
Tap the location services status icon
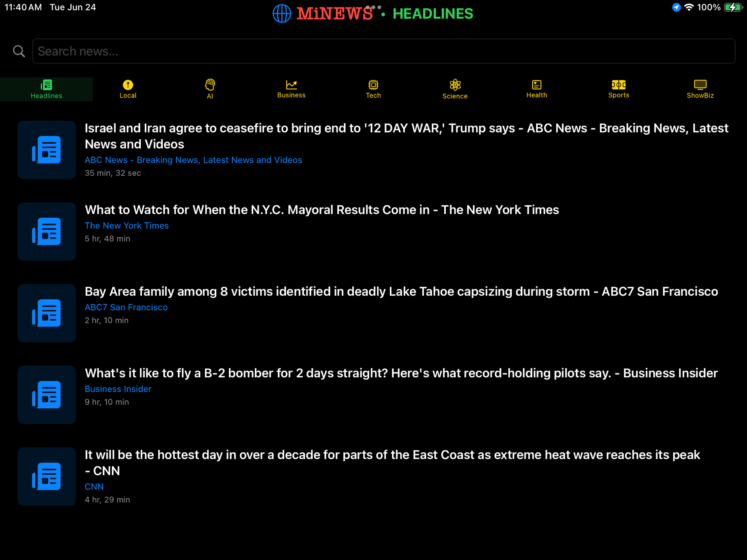(x=676, y=7)
